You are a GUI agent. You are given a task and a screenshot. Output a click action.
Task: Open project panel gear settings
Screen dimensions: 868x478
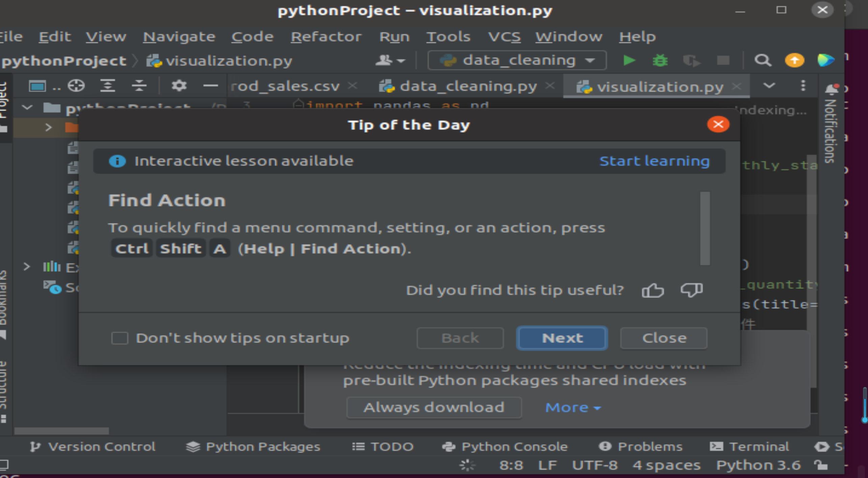click(179, 86)
